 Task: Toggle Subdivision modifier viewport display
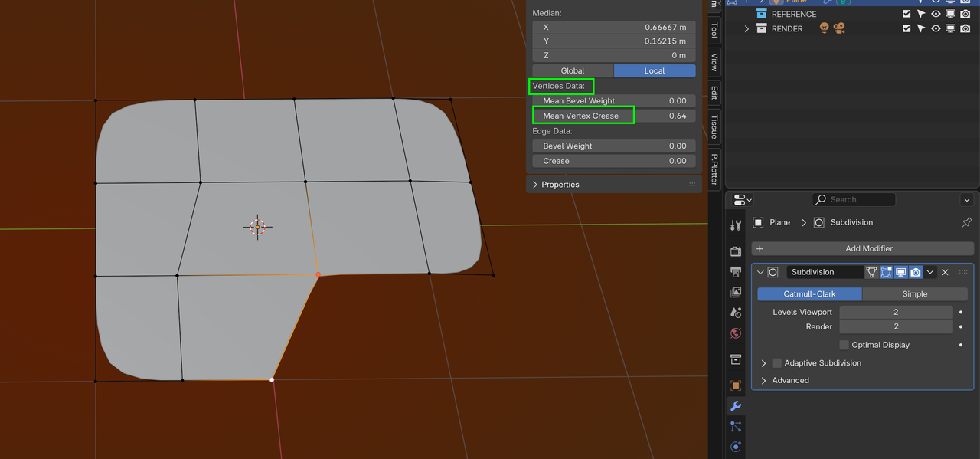tap(900, 272)
